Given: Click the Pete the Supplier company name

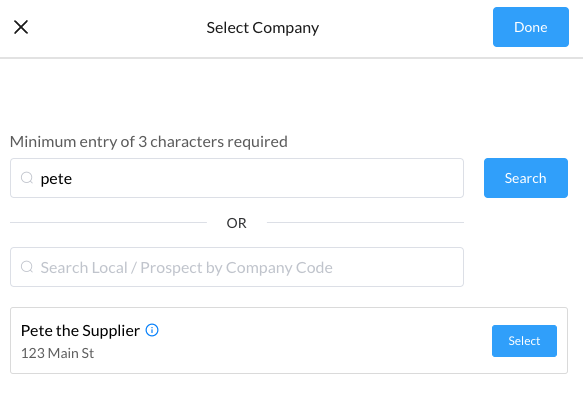Looking at the screenshot, I should click(80, 330).
